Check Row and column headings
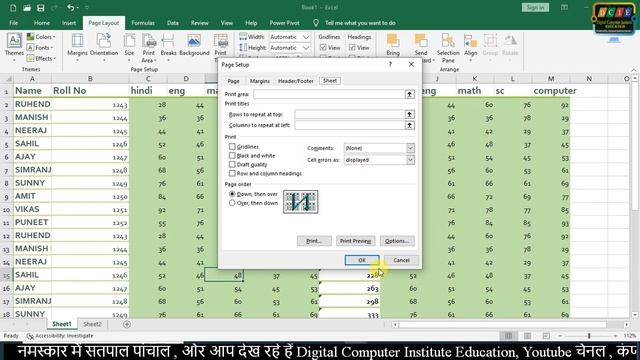The width and height of the screenshot is (640, 360). point(232,173)
